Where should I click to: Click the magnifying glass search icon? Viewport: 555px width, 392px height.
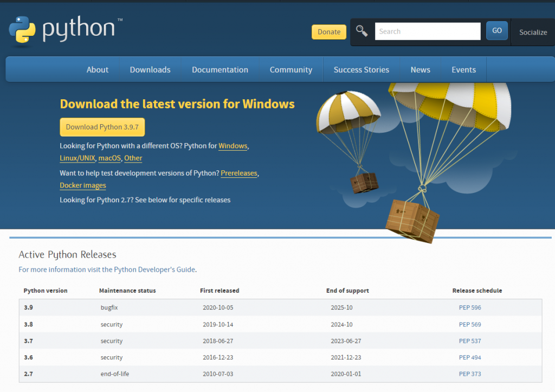(x=362, y=31)
